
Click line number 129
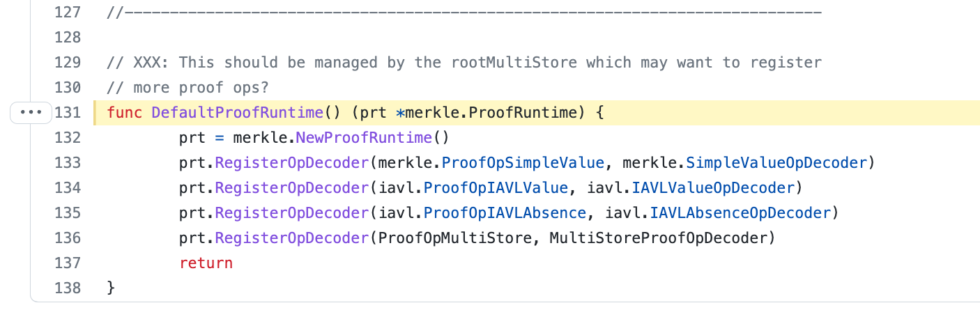68,63
